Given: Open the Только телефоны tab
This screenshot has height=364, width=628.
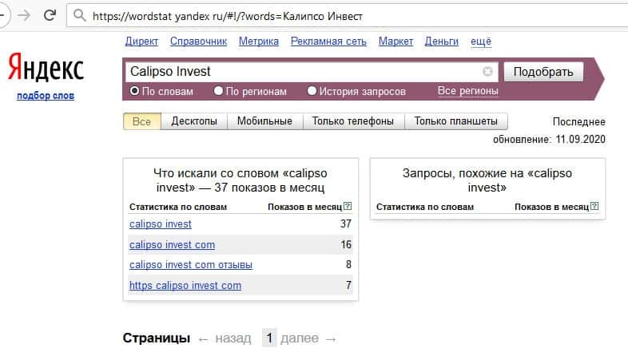Looking at the screenshot, I should tap(352, 121).
